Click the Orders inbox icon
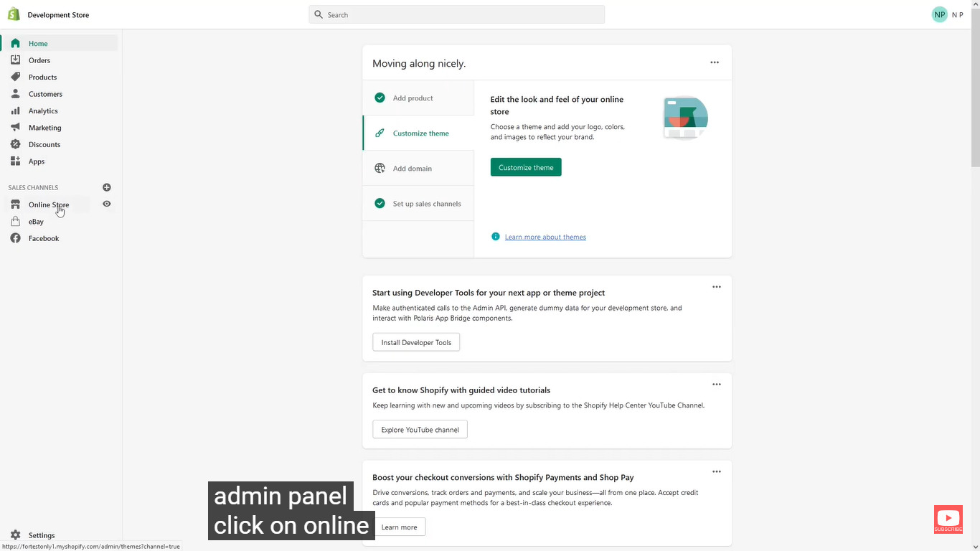 pos(15,60)
